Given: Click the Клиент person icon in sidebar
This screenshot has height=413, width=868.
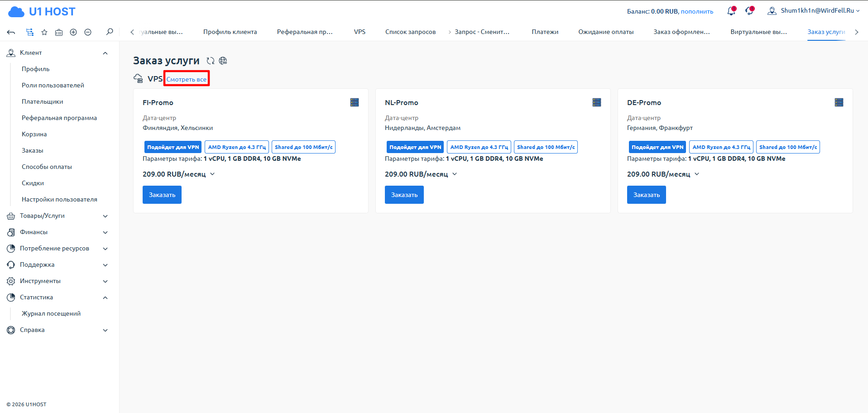Looking at the screenshot, I should [x=11, y=53].
